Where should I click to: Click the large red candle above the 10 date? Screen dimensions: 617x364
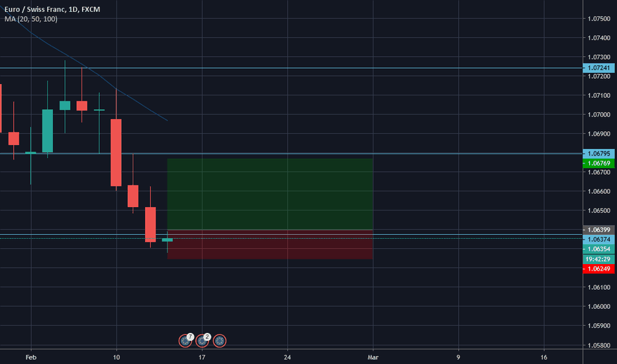(116, 153)
